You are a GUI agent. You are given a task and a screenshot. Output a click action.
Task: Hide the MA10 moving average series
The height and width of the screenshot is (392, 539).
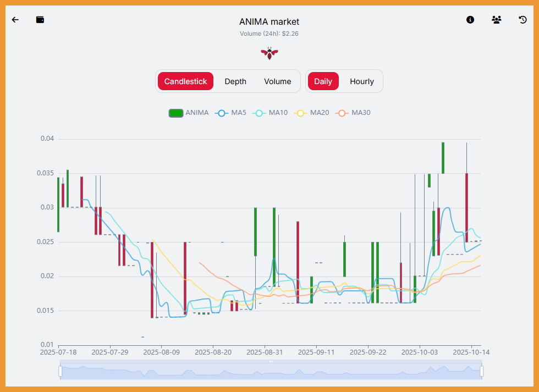[269, 113]
